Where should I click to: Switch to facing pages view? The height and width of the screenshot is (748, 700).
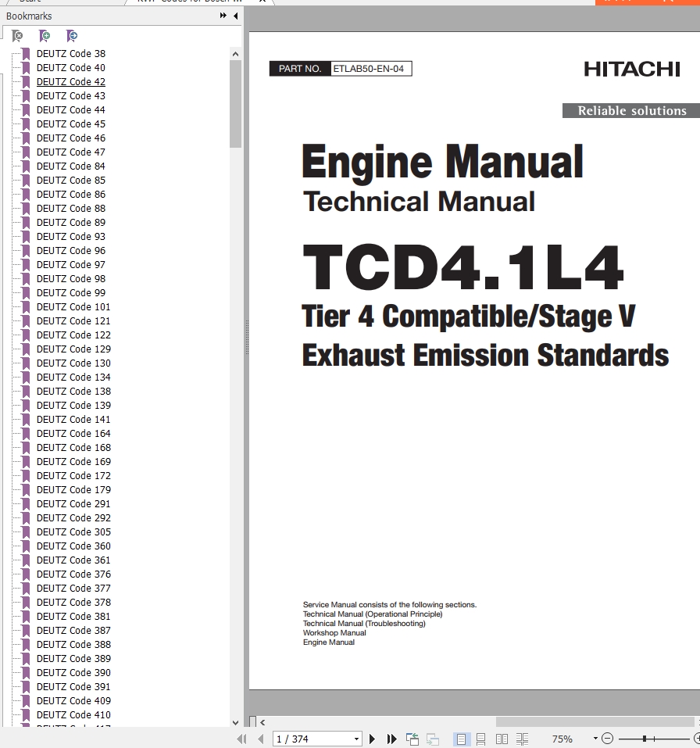point(502,739)
